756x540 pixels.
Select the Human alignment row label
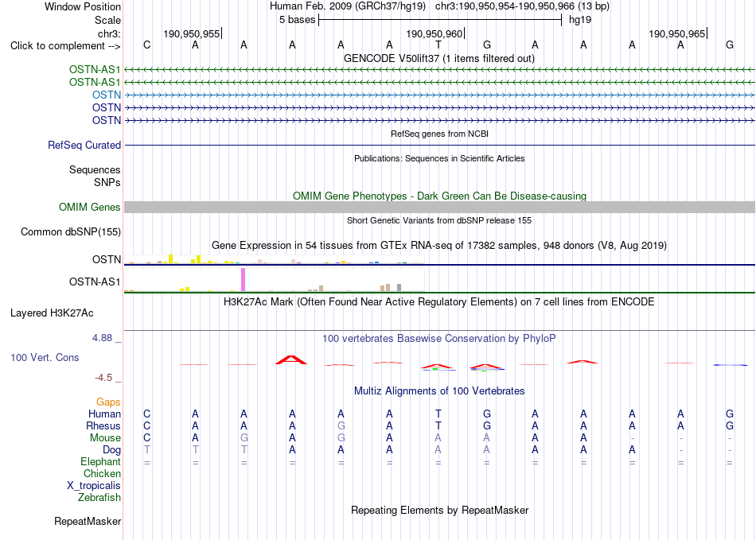coord(104,414)
